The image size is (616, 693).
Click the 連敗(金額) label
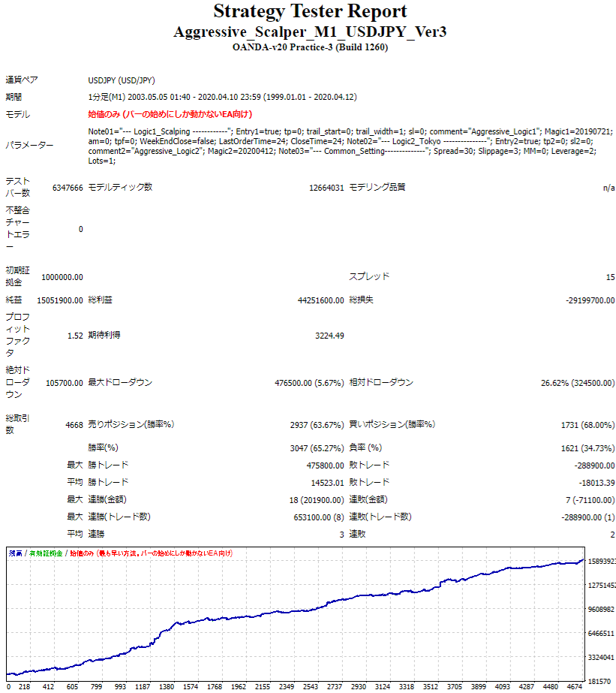[x=368, y=499]
